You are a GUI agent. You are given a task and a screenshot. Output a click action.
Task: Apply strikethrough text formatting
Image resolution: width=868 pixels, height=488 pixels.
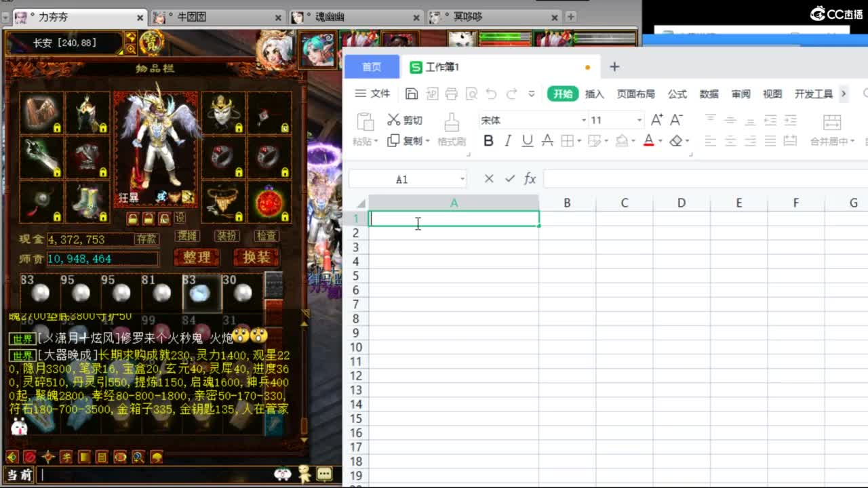[x=547, y=141]
